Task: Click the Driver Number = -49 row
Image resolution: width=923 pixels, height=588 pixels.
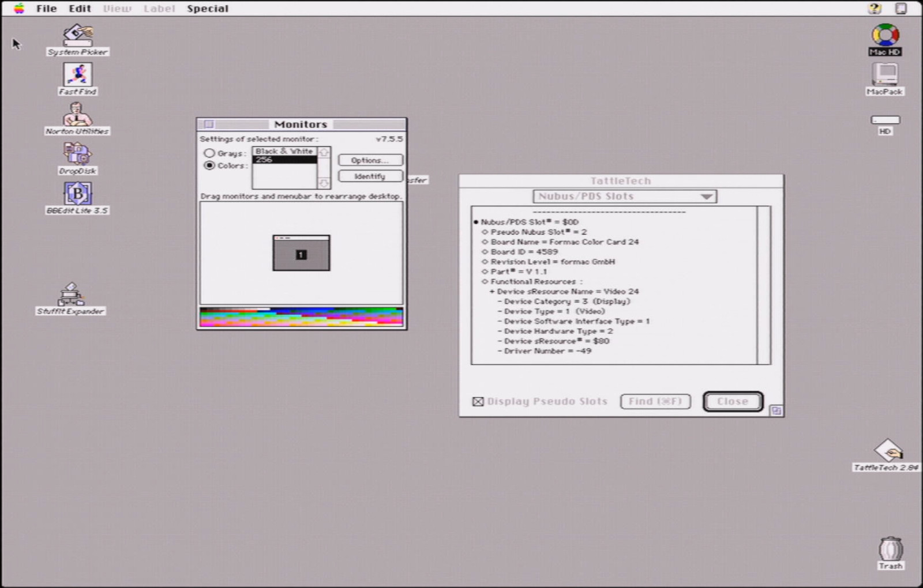Action: 544,351
